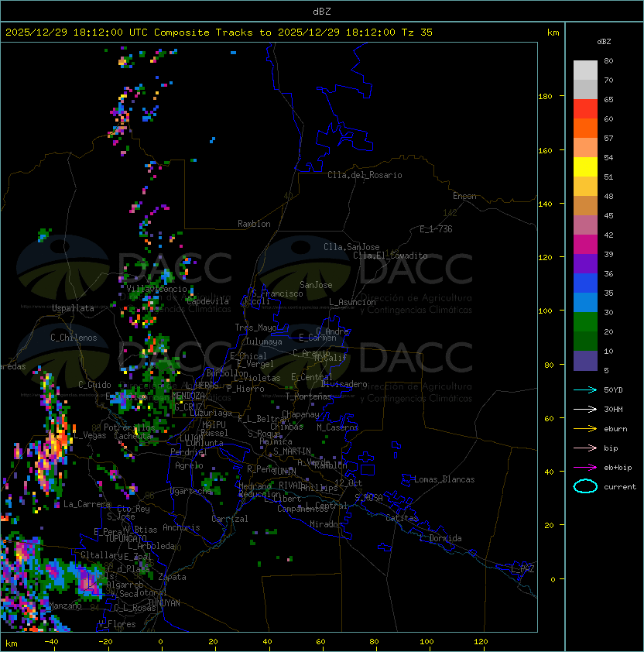Click the 'TUNUYAN' map label
This screenshot has width=644, height=652.
164,603
